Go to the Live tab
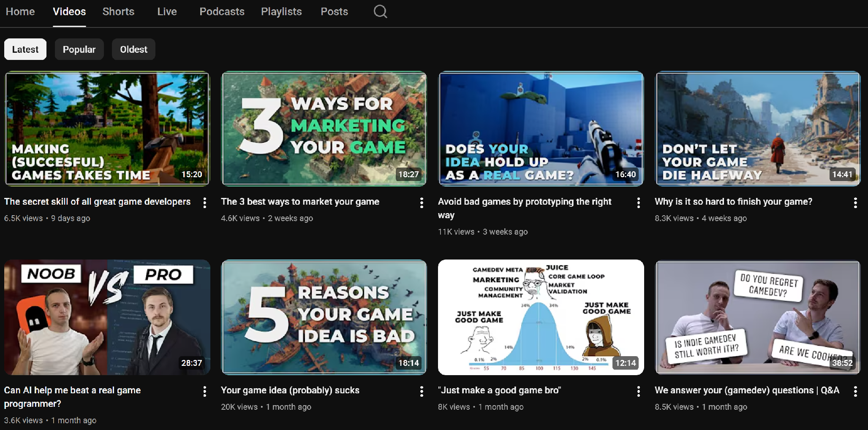The image size is (868, 430). click(167, 12)
